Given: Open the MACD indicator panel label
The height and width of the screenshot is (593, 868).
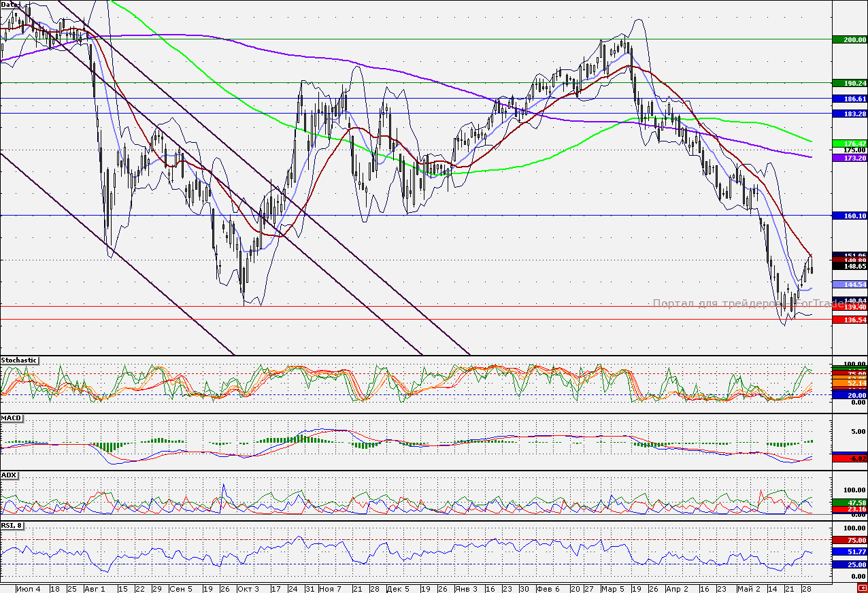Looking at the screenshot, I should (x=10, y=418).
